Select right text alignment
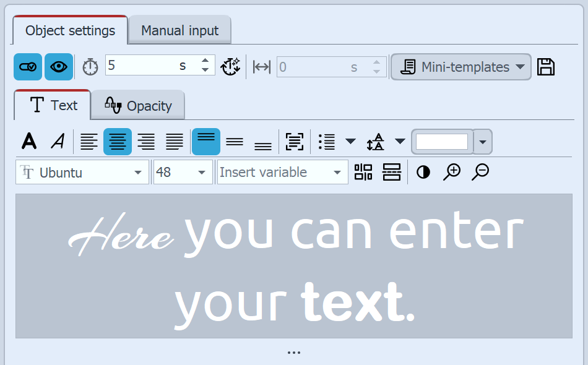Viewport: 588px width, 365px height. (x=146, y=141)
